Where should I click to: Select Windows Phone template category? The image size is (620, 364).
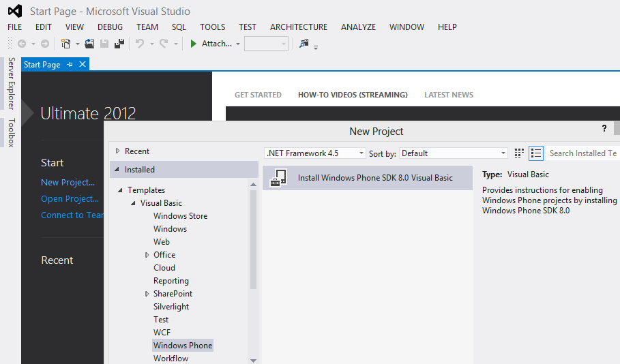coord(183,346)
